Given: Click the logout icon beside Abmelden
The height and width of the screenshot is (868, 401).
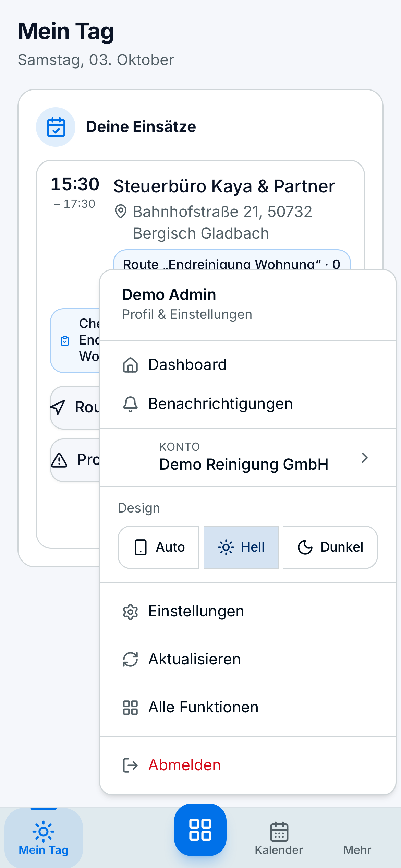Looking at the screenshot, I should 130,765.
